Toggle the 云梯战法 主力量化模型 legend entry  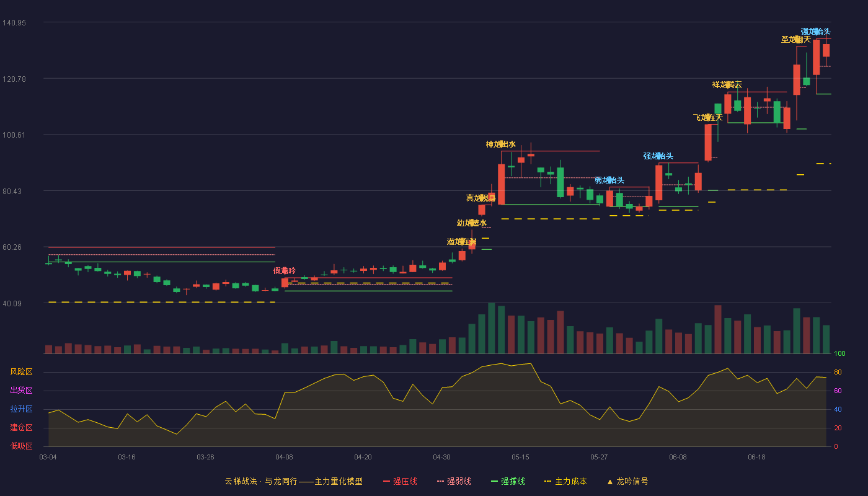(293, 481)
